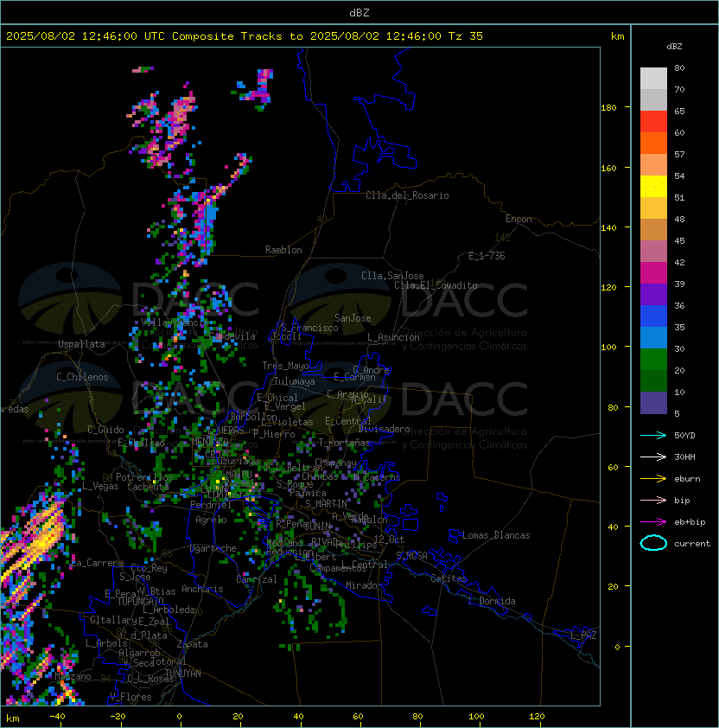Click the 'Lomas_Blancas' map label

pos(496,535)
